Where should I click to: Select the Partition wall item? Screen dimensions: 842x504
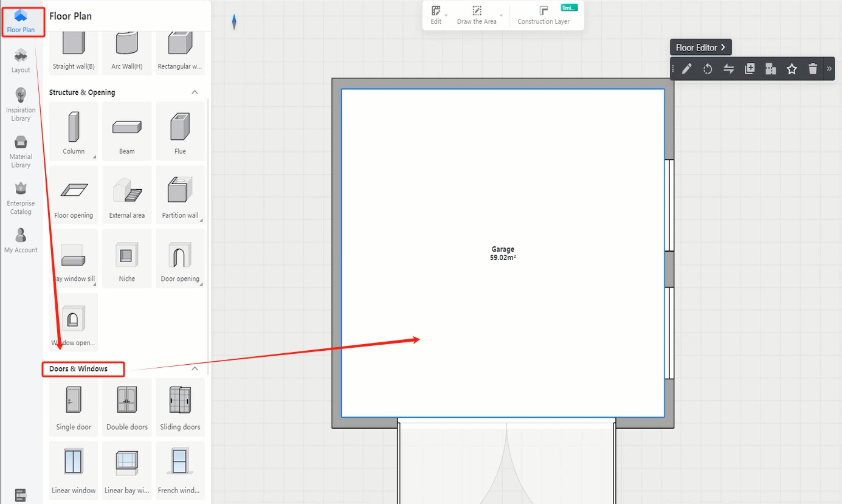(x=180, y=195)
